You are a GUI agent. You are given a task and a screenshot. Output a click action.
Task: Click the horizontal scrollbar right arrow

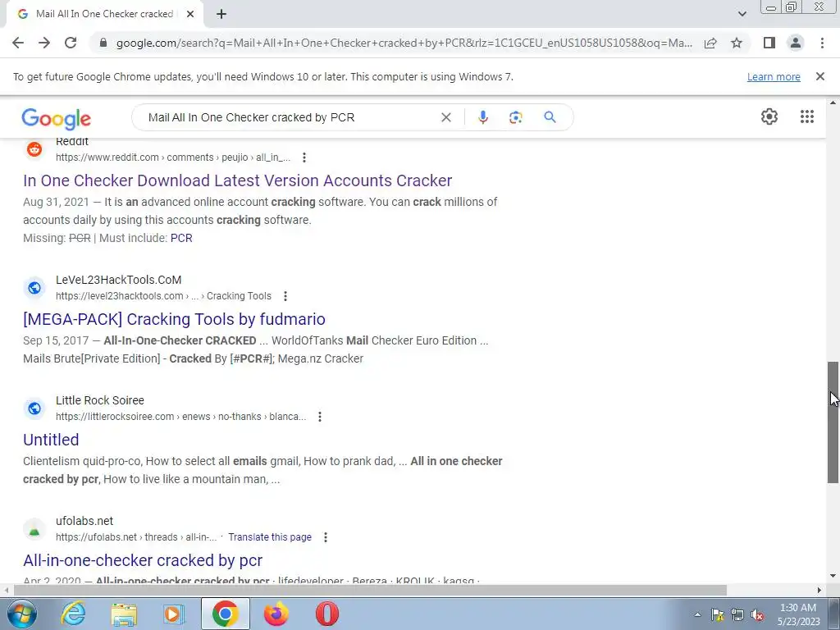point(819,590)
